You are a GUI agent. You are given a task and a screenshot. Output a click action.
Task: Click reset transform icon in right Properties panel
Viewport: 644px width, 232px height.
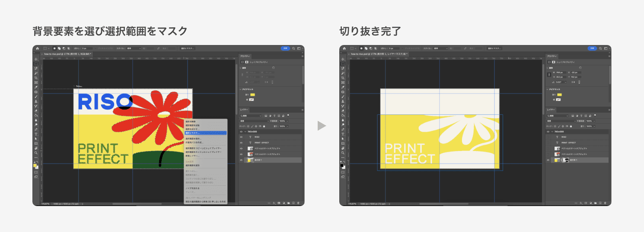point(580,68)
